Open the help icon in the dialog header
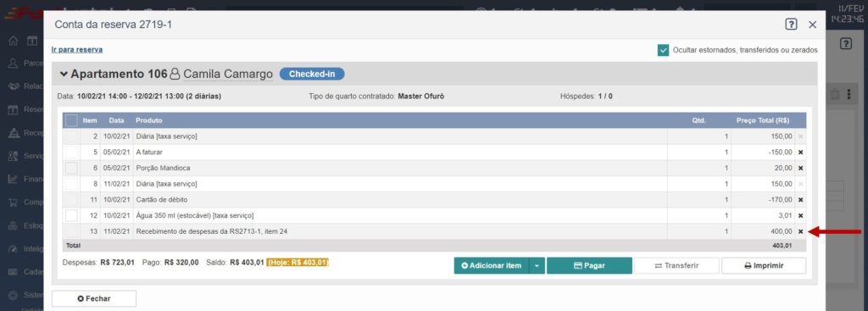Screen dimensions: 868x311 pos(791,25)
